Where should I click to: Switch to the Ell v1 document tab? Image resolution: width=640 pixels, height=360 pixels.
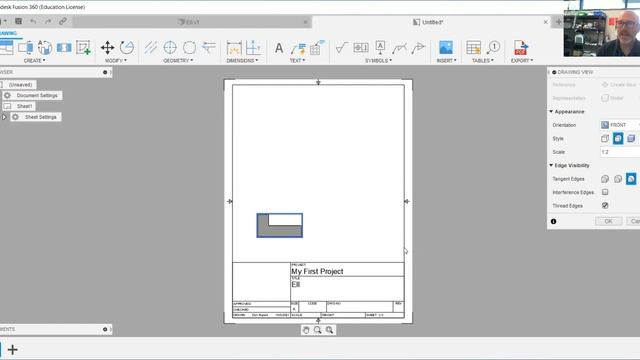pyautogui.click(x=192, y=22)
